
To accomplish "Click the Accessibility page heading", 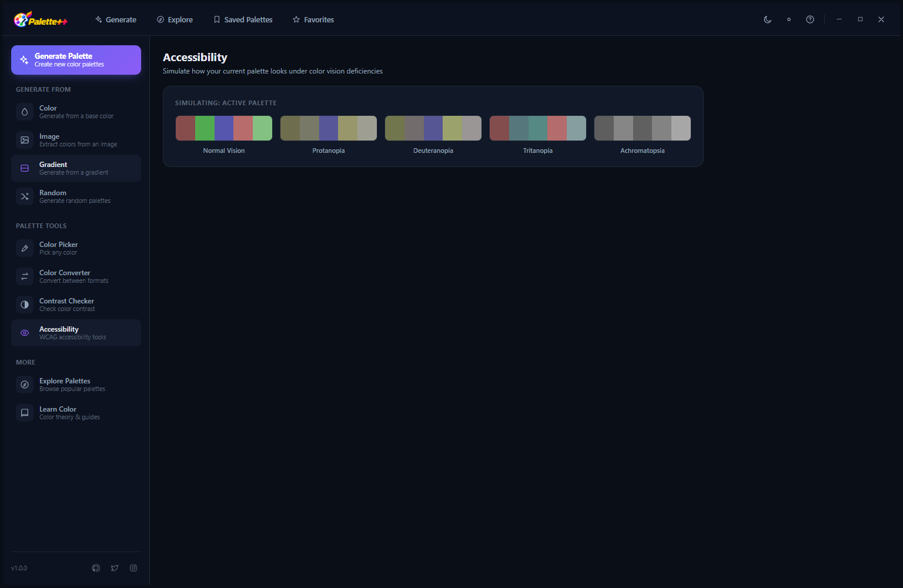I will pos(195,57).
